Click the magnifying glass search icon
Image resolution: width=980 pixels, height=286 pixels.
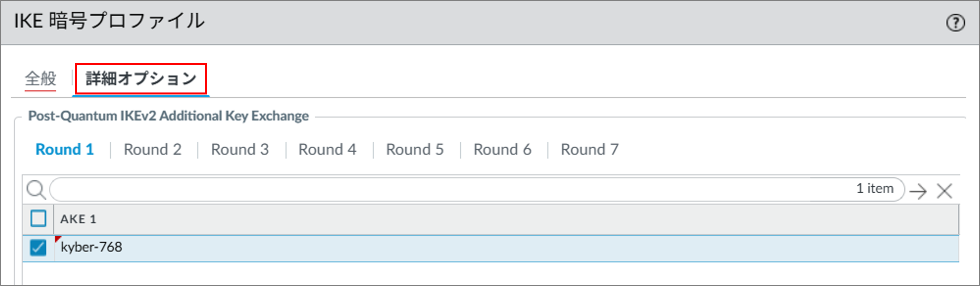[x=36, y=190]
